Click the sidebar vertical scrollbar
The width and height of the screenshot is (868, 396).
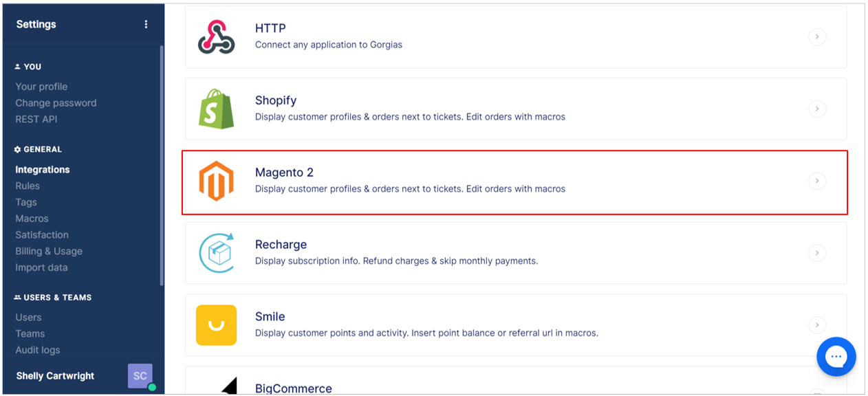coord(162,165)
